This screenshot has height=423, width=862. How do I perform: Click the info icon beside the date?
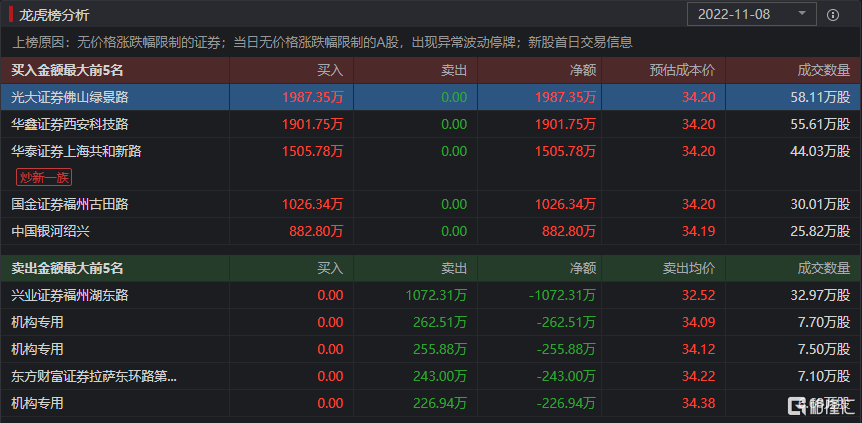point(833,15)
